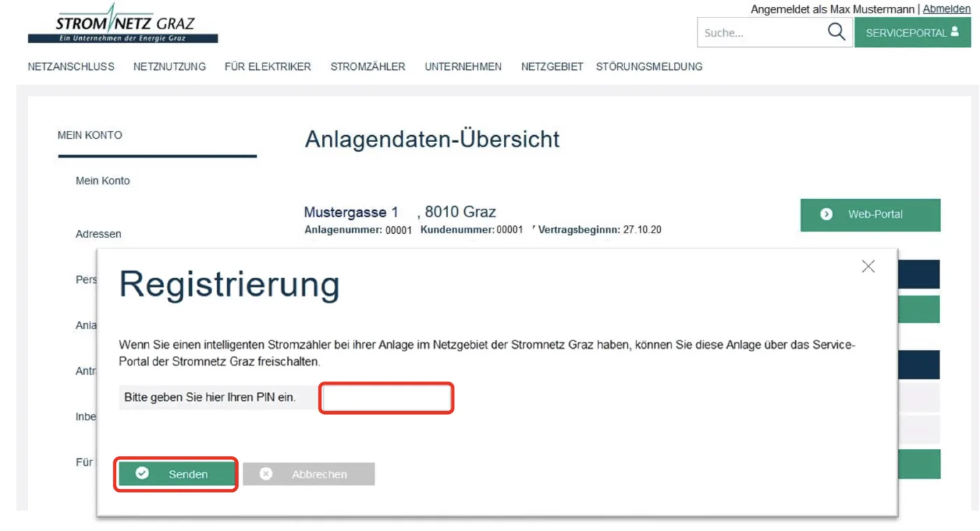The width and height of the screenshot is (980, 531).
Task: Close the Registrierung dialog with the X
Action: pyautogui.click(x=868, y=266)
